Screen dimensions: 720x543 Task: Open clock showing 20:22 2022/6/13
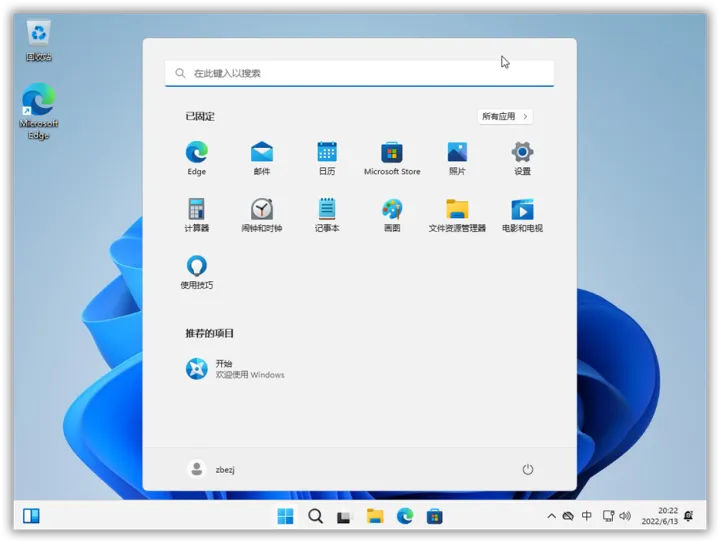coord(660,516)
